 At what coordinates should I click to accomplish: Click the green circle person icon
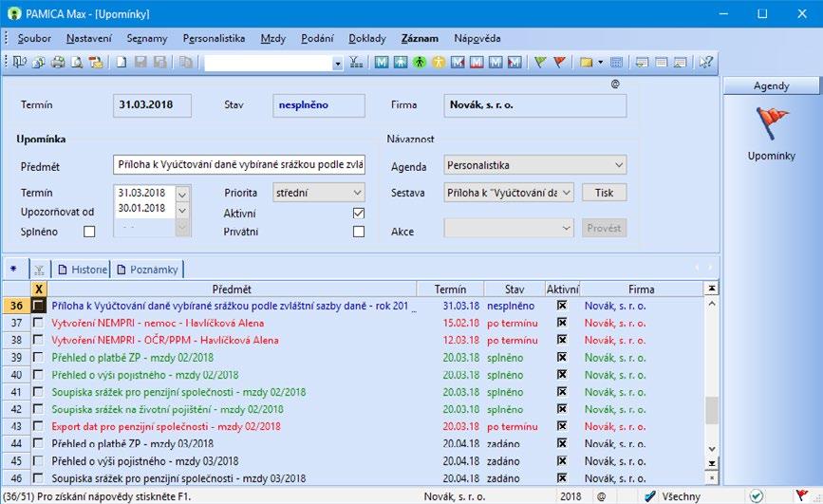(x=420, y=62)
